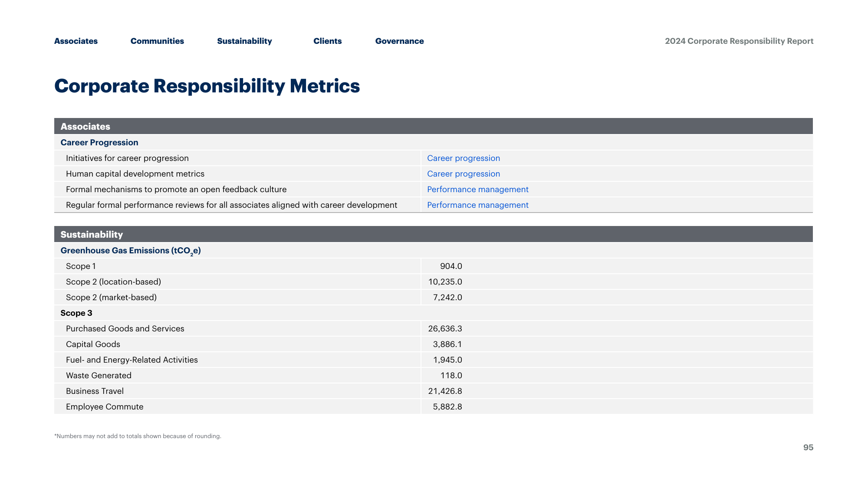Open the Communities navigation tab

pos(157,41)
